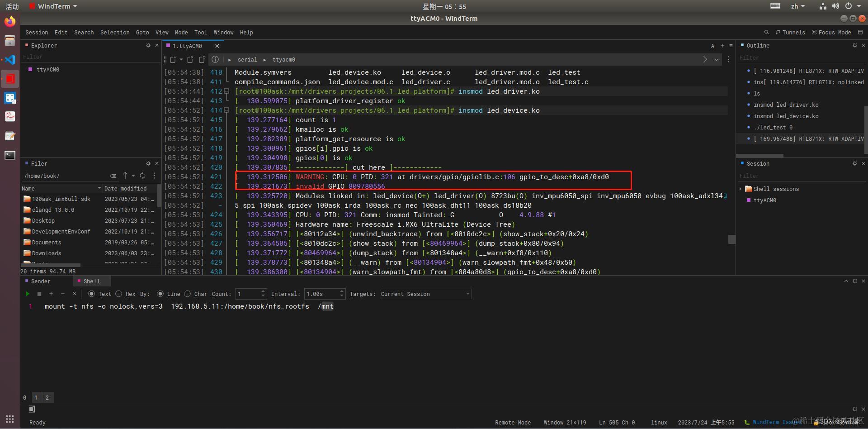This screenshot has height=429, width=868.
Task: Click the Filer refresh icon
Action: pyautogui.click(x=143, y=176)
